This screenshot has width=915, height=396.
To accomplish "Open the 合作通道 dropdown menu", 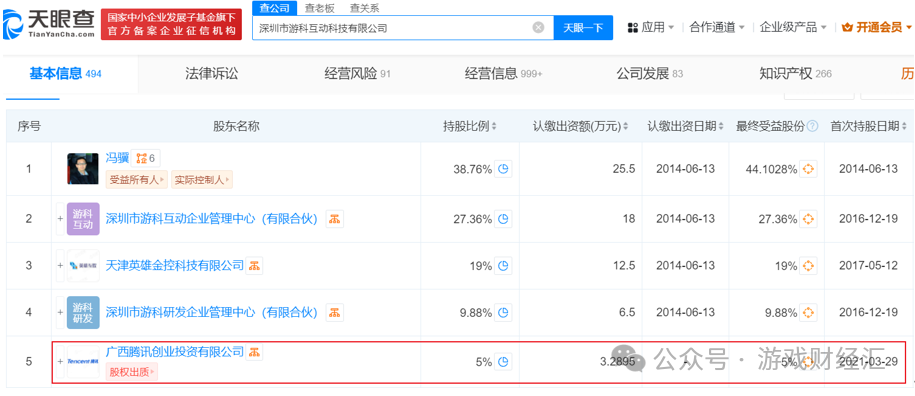I will pos(717,27).
